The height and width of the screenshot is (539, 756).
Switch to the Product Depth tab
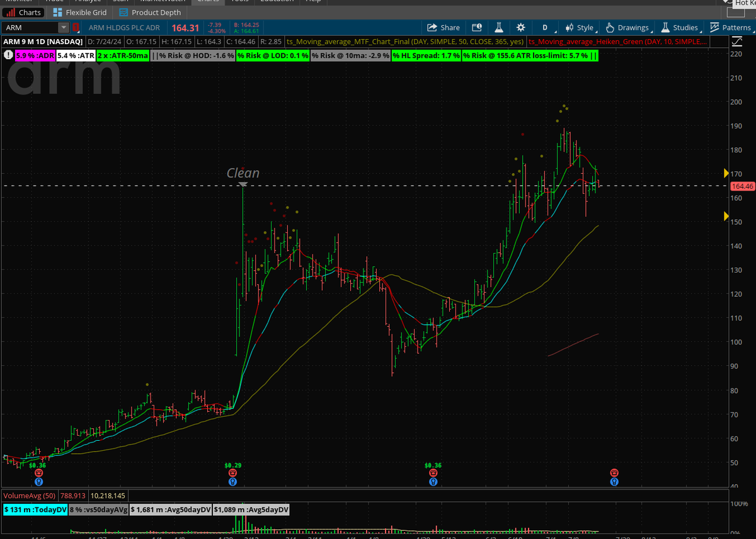coord(150,12)
